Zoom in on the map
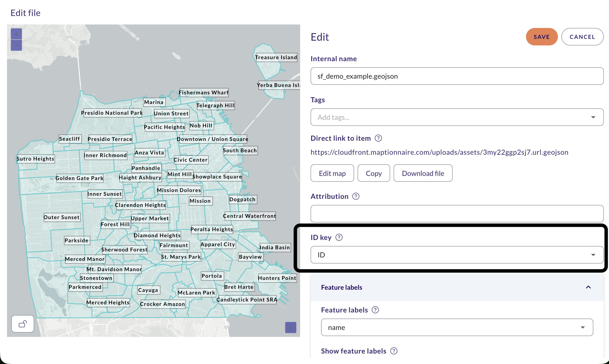This screenshot has height=364, width=609. (x=16, y=34)
